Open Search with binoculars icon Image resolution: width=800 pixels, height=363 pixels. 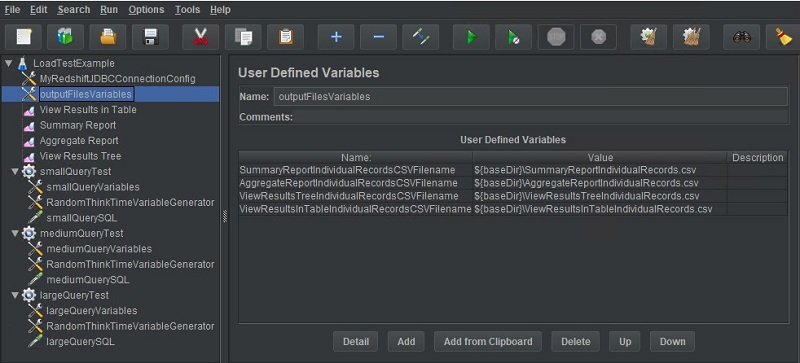point(742,37)
